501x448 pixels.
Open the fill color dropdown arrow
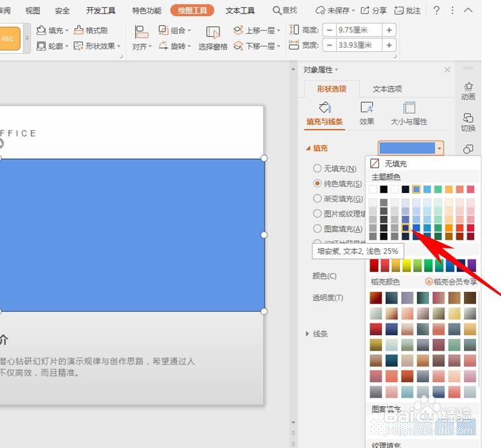pyautogui.click(x=439, y=149)
